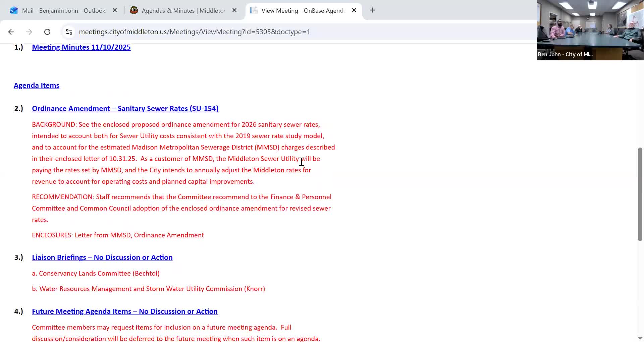The image size is (644, 342).
Task: Select the View Meeting - OnBase tab
Action: (304, 10)
